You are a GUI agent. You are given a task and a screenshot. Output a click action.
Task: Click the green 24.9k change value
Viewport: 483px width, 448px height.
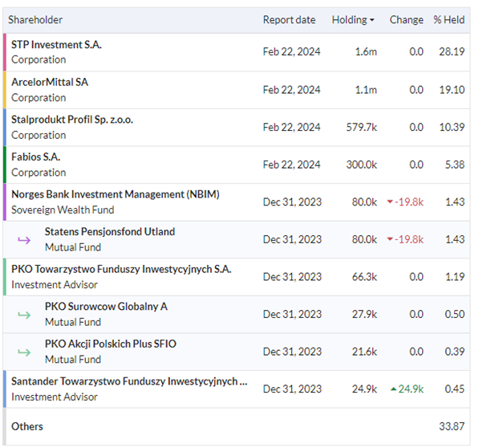pyautogui.click(x=411, y=389)
